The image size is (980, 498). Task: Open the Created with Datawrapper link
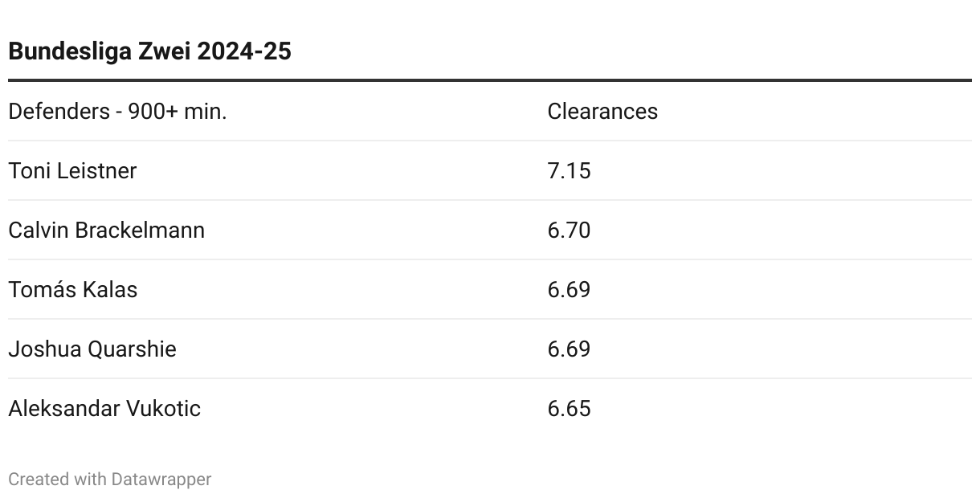pos(110,479)
